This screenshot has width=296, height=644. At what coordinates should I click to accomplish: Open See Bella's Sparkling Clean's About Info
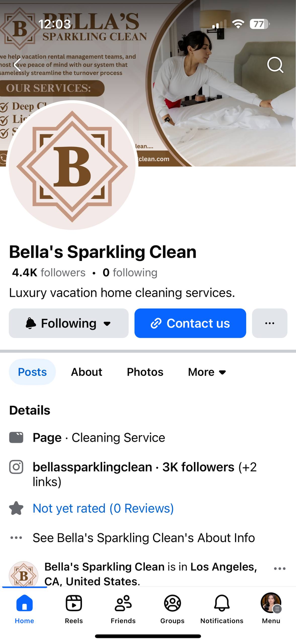pyautogui.click(x=144, y=538)
